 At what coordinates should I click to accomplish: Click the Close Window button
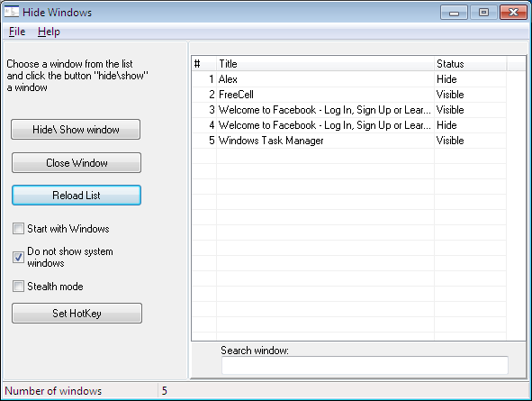coord(77,162)
